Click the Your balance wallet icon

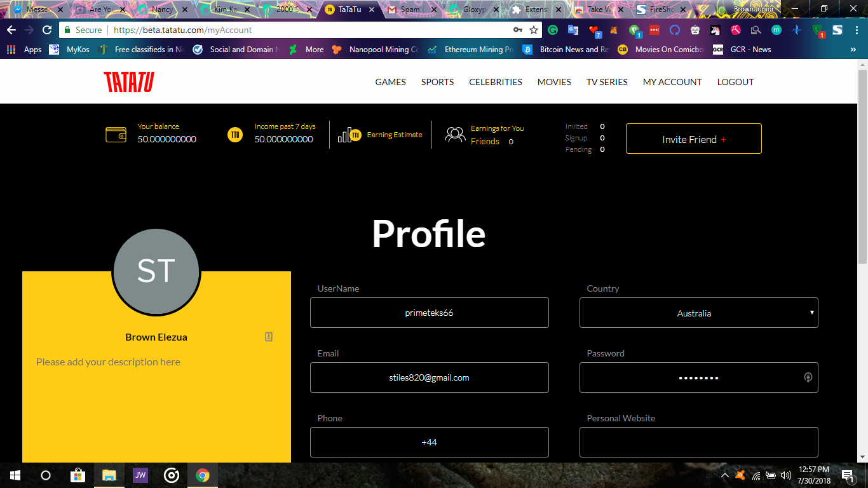pos(116,134)
